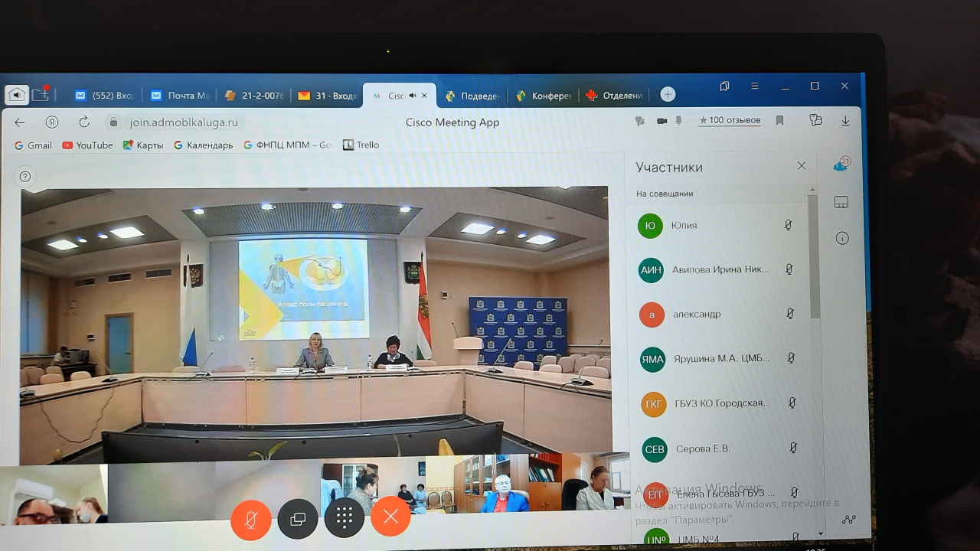The image size is (980, 551).
Task: Open the Карты bookmark
Action: pyautogui.click(x=143, y=145)
